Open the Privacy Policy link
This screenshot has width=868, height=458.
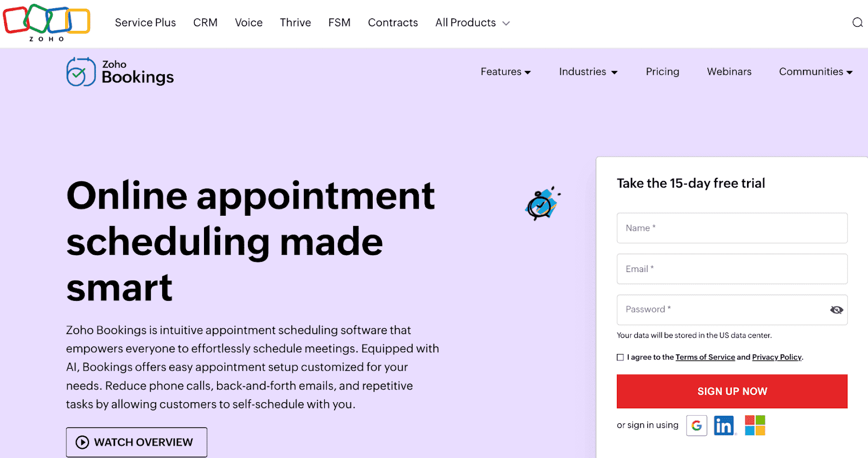[776, 357]
